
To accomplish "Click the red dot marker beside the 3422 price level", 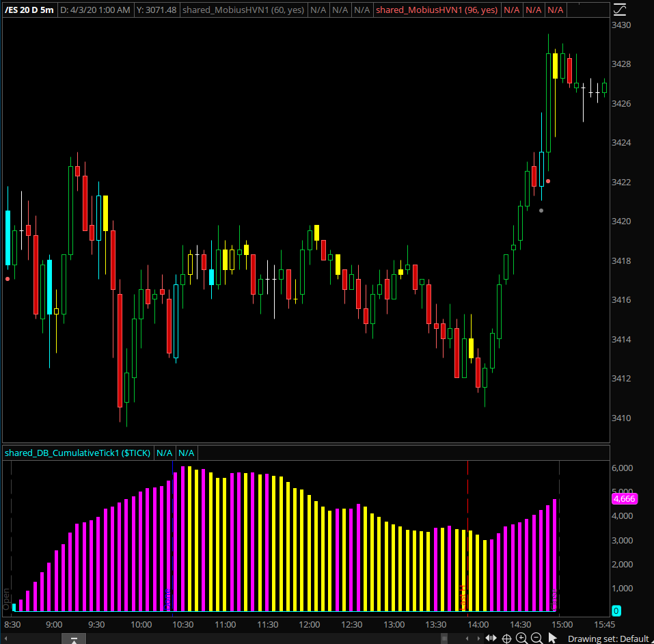I will (548, 181).
